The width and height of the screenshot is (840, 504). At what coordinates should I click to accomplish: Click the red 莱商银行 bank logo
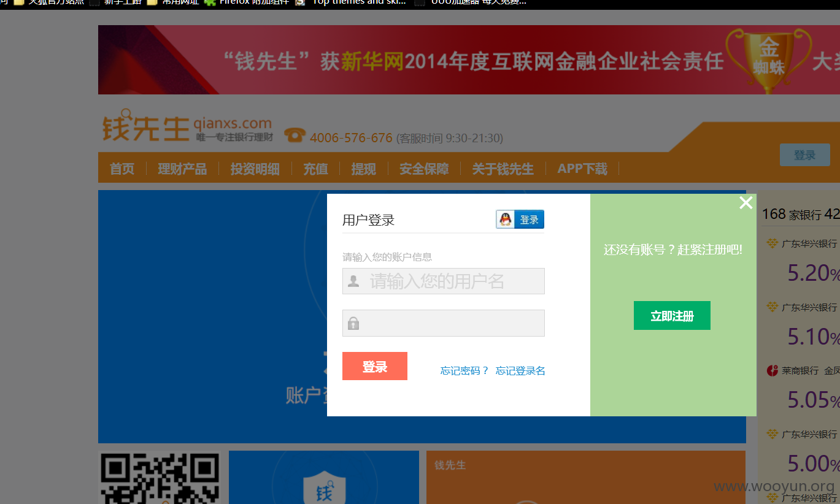[773, 370]
